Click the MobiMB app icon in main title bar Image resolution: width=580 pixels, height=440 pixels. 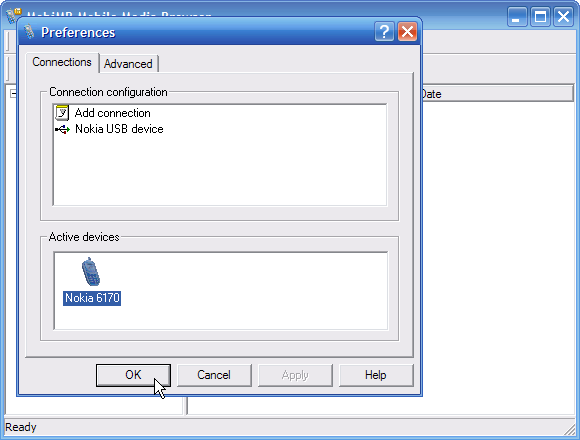[13, 14]
